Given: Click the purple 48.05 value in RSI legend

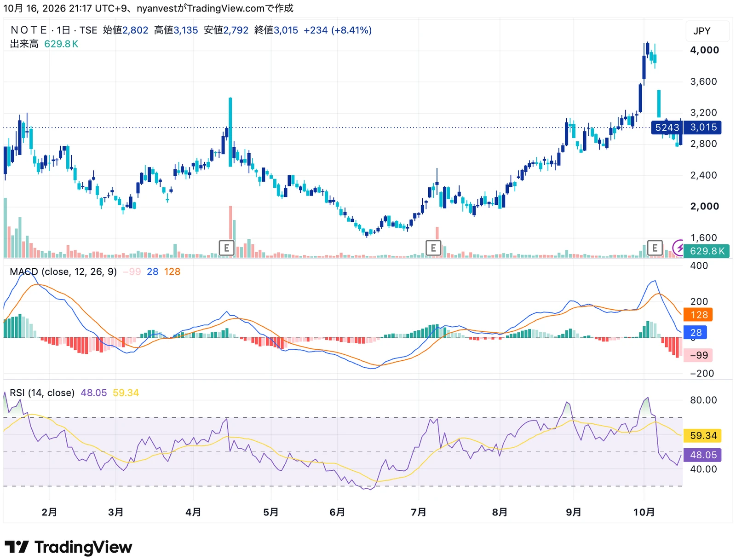Looking at the screenshot, I should [94, 393].
